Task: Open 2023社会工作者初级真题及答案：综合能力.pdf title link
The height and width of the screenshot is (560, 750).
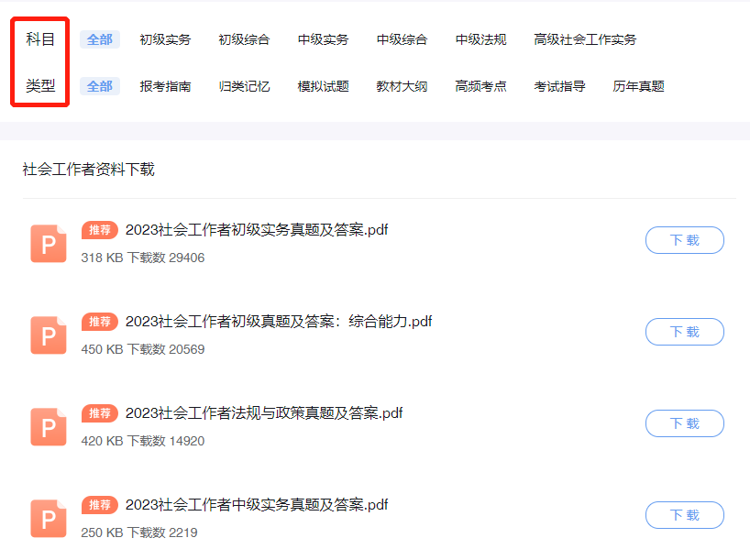Action: (x=279, y=322)
